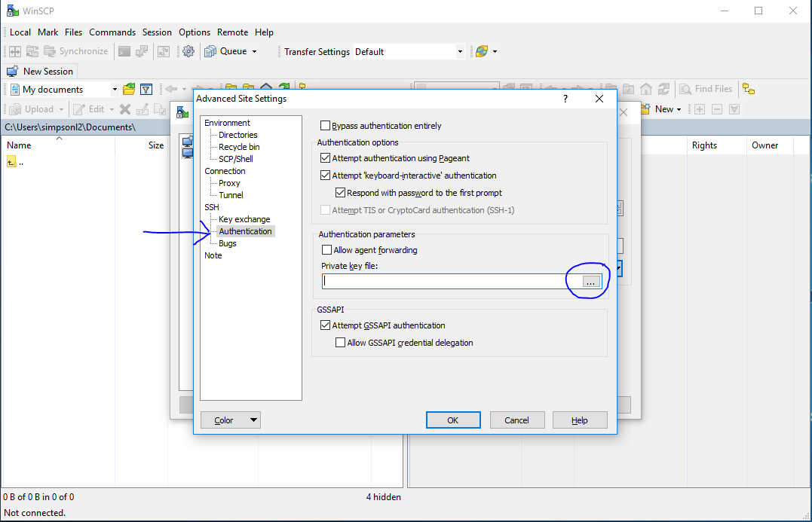Viewport: 812px width, 522px height.
Task: Click inside the Private key file field
Action: pos(445,281)
